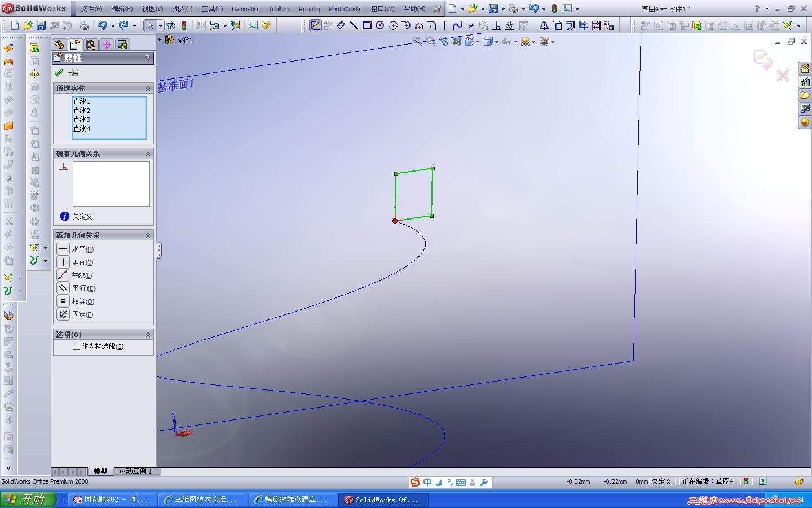Screen dimensions: 812x508
Task: Open the FeatureManager design tree tab
Action: 59,45
